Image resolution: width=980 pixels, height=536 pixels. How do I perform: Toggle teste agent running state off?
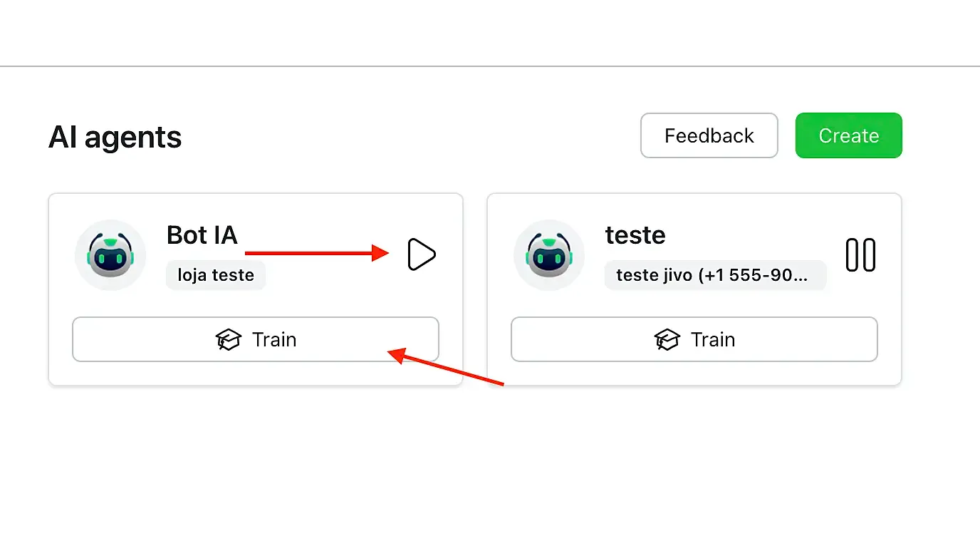(x=860, y=254)
